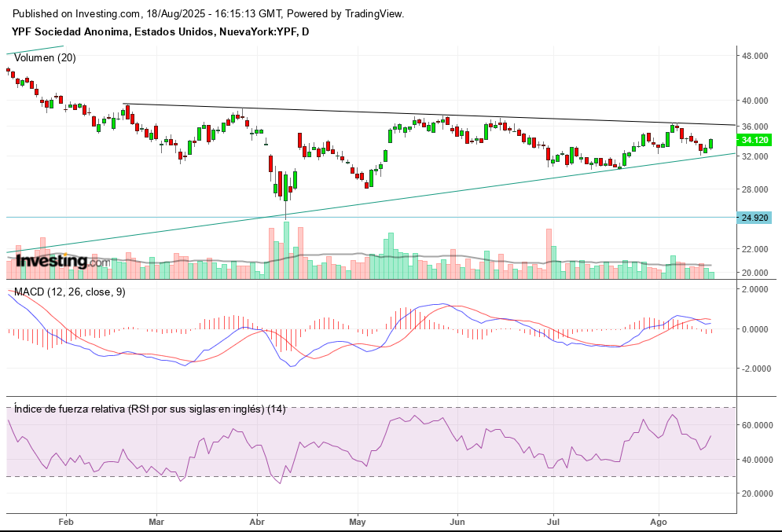Click the 60.0000 RSI axis label
The image size is (782, 532).
[x=758, y=425]
